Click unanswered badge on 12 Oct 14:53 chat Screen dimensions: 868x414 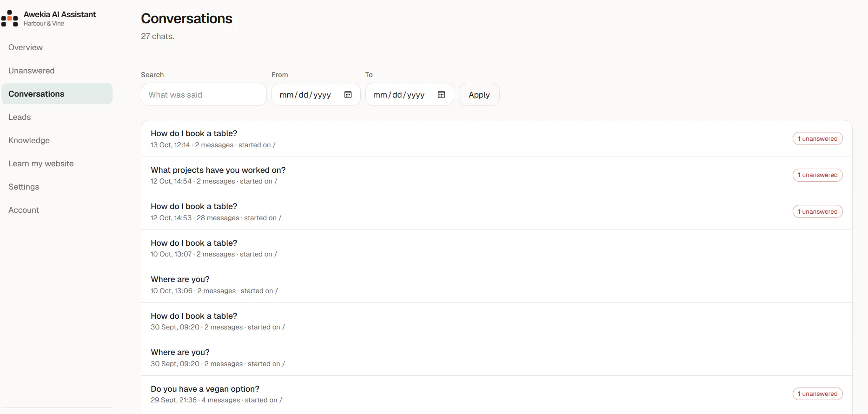818,211
